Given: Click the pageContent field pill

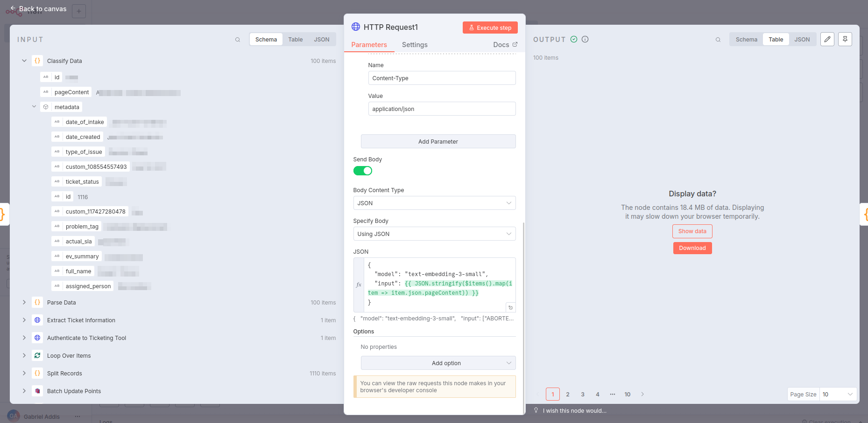Looking at the screenshot, I should (x=66, y=92).
